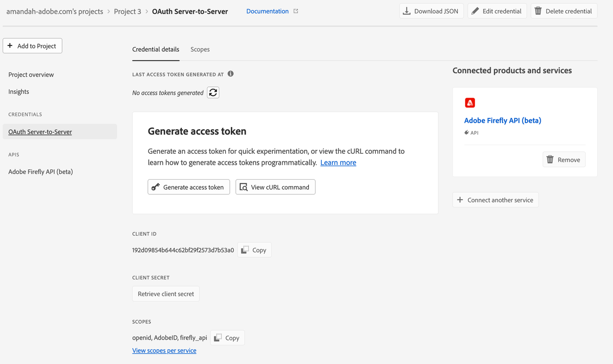Switch to the Scopes tab

coord(200,49)
